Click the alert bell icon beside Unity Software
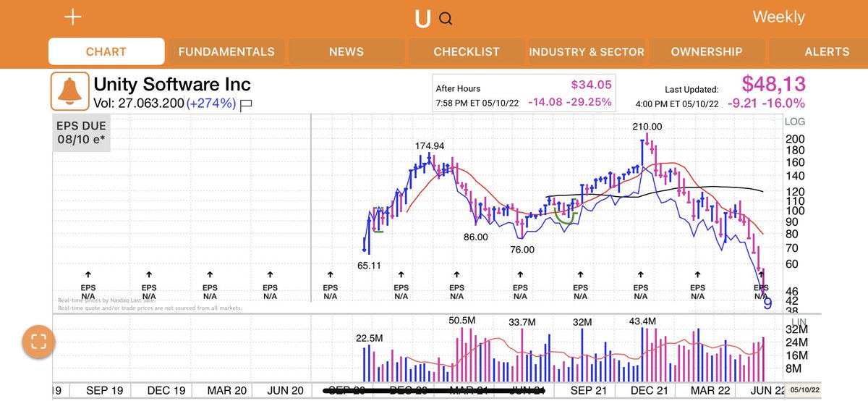 (69, 91)
